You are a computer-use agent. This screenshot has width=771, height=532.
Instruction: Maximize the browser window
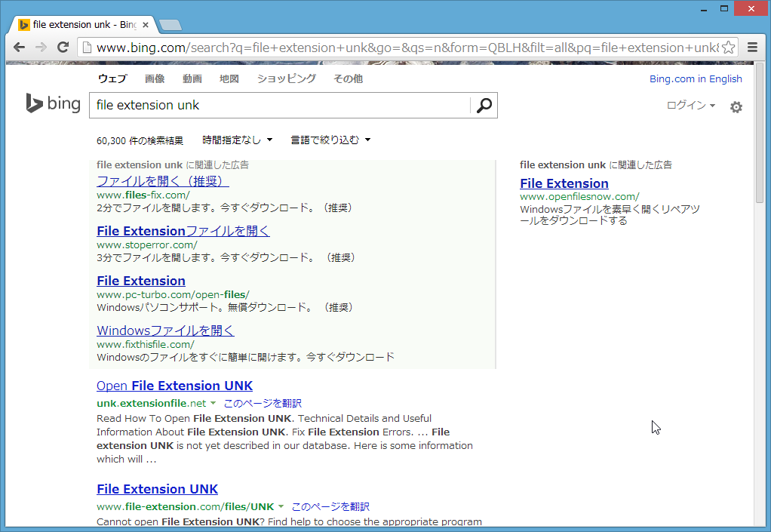[724, 9]
